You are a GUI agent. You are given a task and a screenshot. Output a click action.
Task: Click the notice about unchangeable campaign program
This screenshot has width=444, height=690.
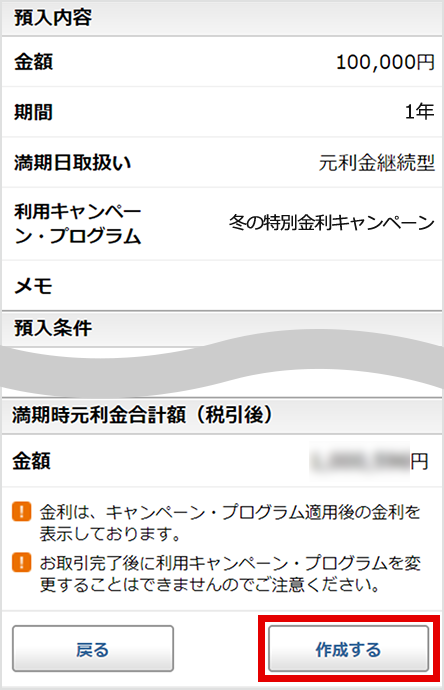pos(230,573)
